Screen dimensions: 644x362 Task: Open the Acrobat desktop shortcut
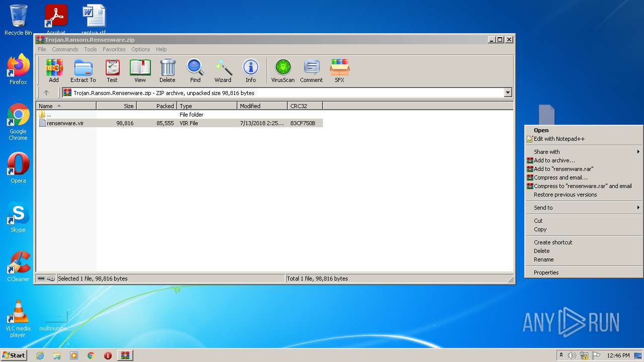point(56,19)
